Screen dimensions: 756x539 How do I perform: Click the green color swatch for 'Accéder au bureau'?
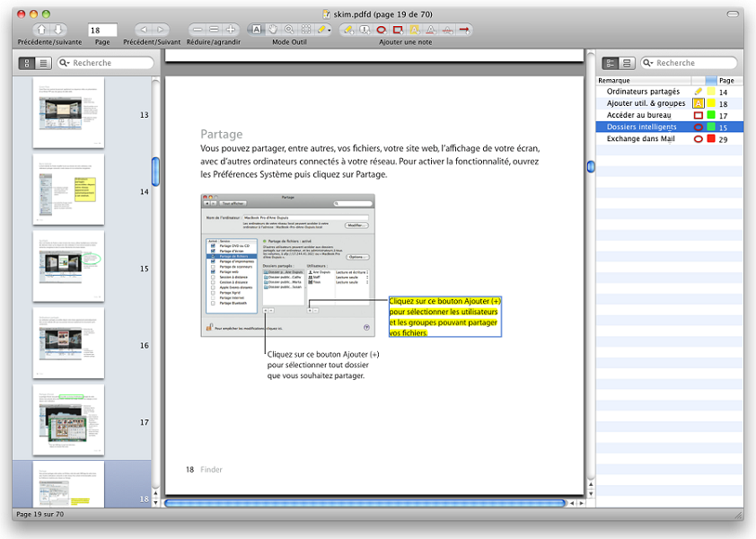pyautogui.click(x=710, y=116)
